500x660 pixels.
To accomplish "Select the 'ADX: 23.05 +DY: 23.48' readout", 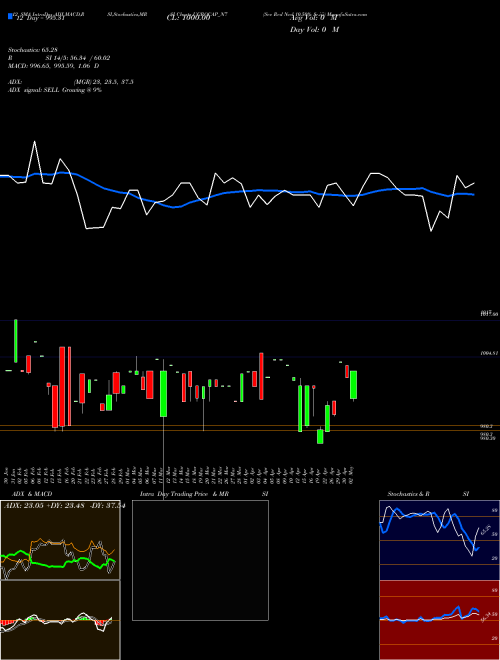I will point(43,506).
